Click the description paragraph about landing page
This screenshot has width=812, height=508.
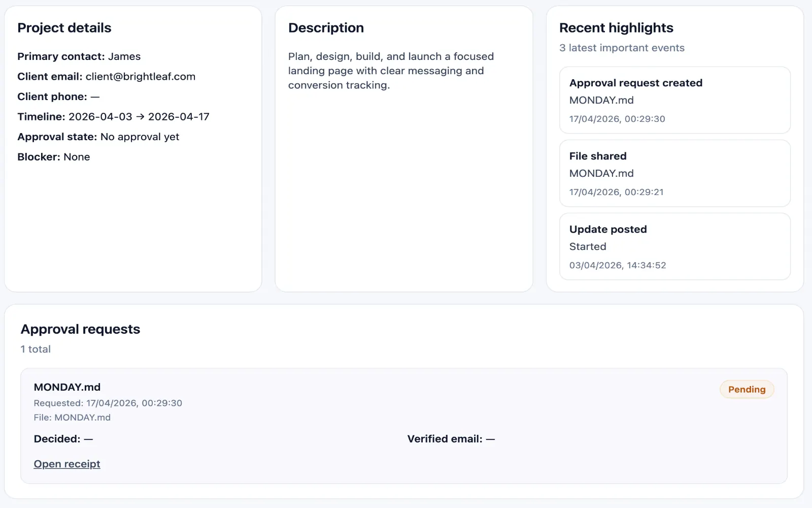click(x=391, y=71)
